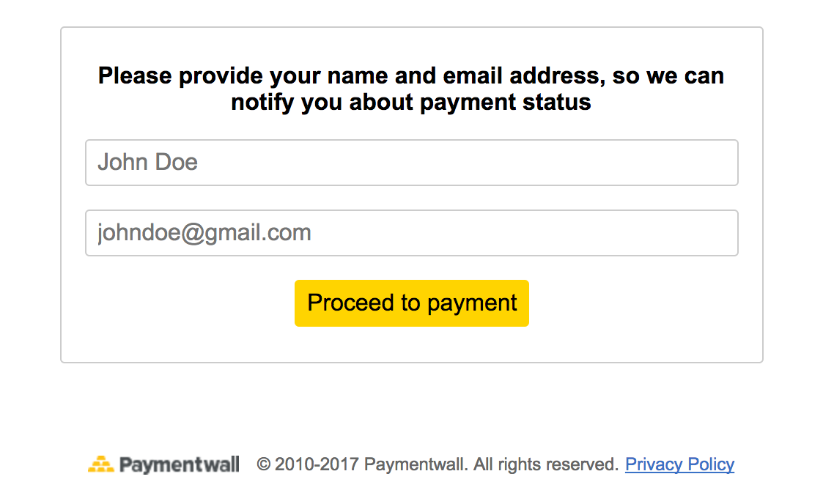Image resolution: width=834 pixels, height=504 pixels.
Task: Submit the form with the yellow button
Action: coord(412,303)
